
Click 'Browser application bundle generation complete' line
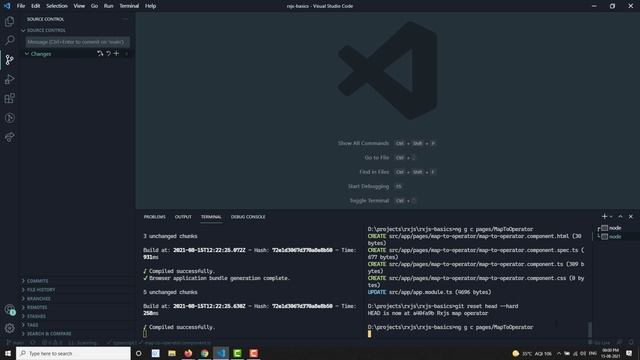click(217, 278)
